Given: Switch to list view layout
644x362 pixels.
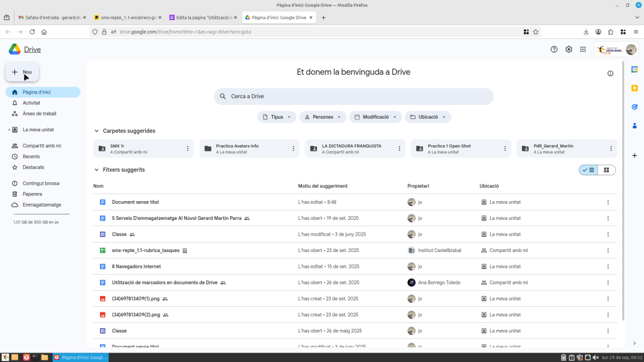Looking at the screenshot, I should point(589,170).
